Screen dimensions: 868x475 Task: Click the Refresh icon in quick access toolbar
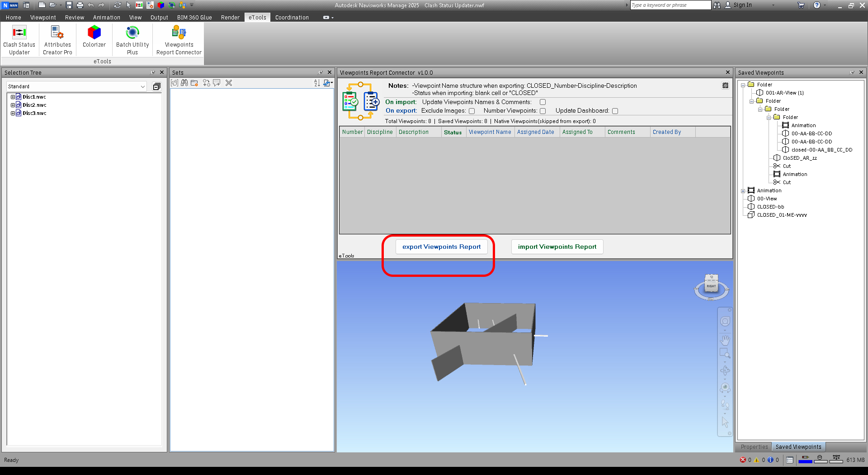[118, 5]
